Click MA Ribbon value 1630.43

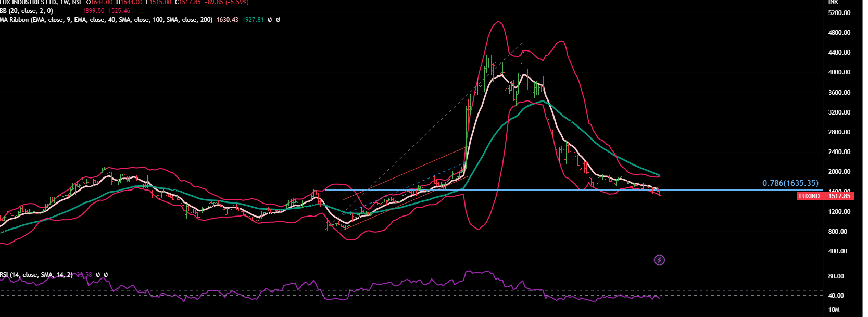(x=227, y=20)
